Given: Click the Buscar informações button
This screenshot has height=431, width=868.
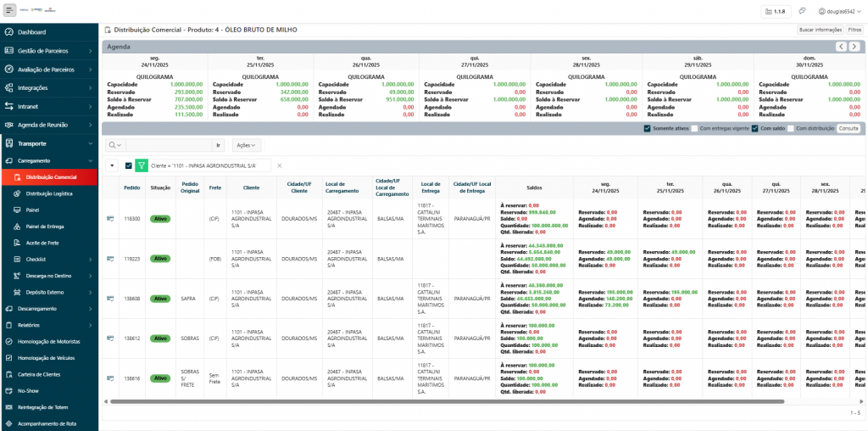Looking at the screenshot, I should (x=821, y=30).
